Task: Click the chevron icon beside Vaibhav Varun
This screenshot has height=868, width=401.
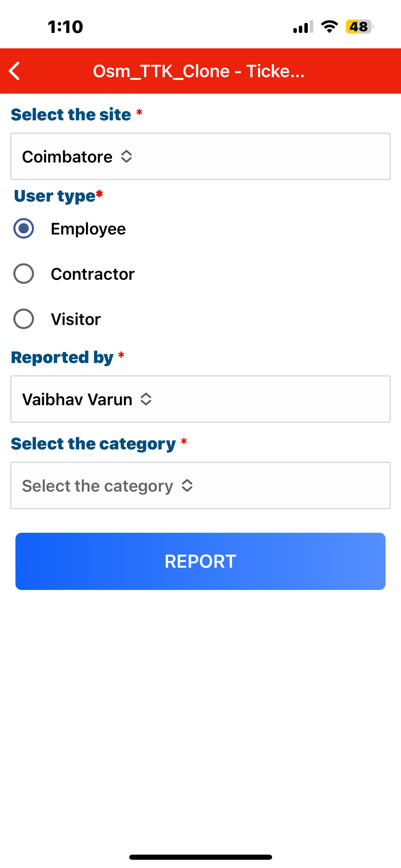Action: click(x=146, y=399)
